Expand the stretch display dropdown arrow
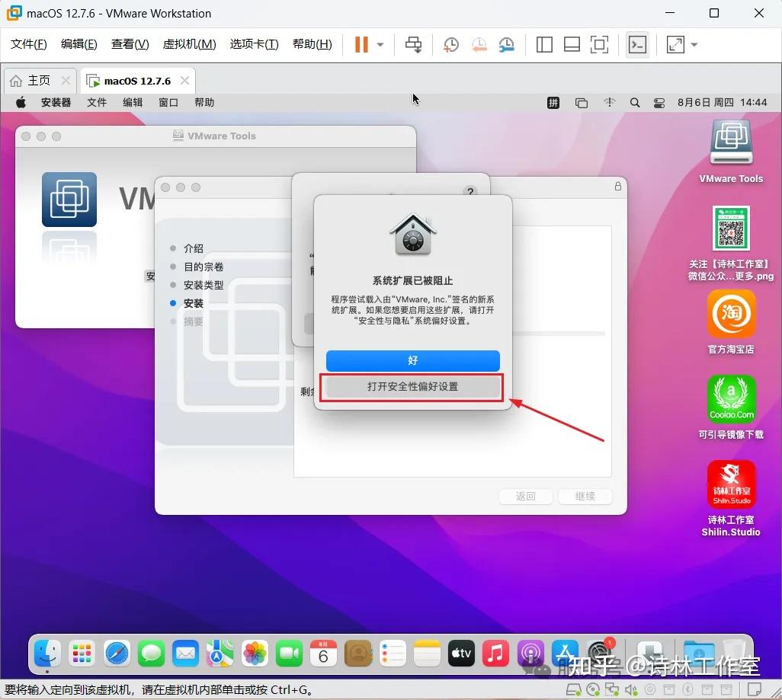Viewport: 782px width, 700px height. (694, 44)
